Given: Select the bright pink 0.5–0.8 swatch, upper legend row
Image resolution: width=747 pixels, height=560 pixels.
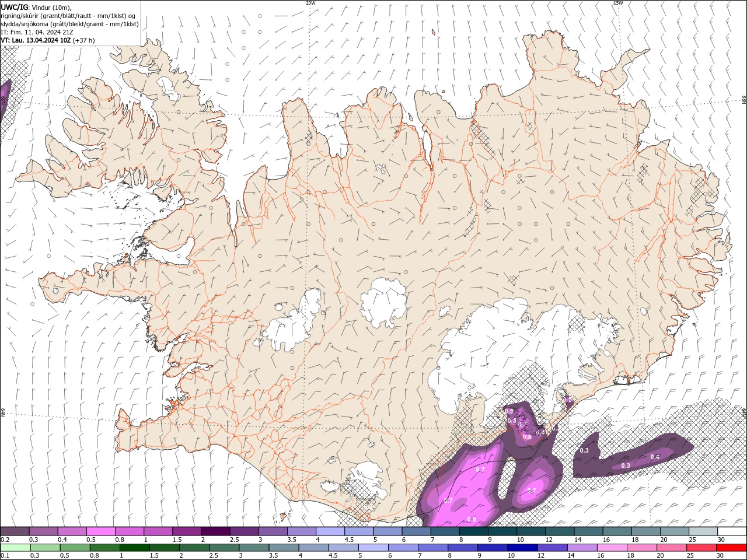Looking at the screenshot, I should pos(101,531).
